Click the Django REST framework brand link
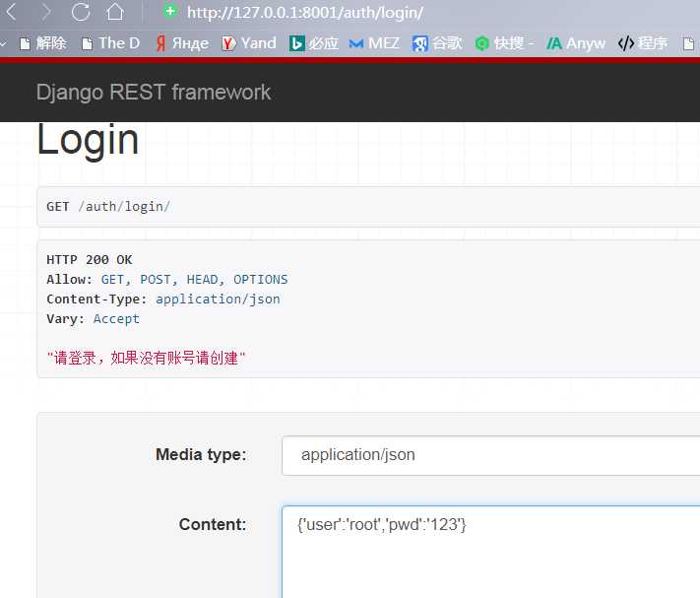 coord(154,93)
